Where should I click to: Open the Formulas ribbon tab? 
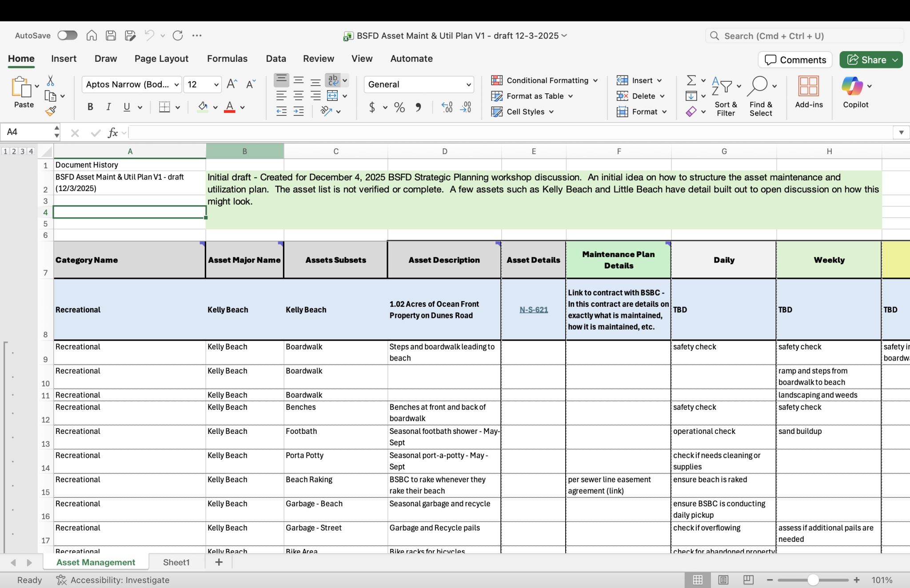click(227, 59)
